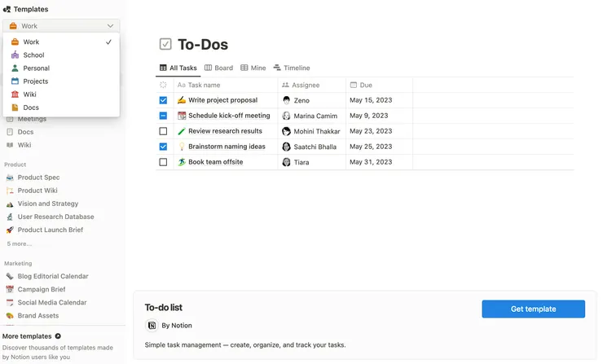Click the Assignee column header

312,85
